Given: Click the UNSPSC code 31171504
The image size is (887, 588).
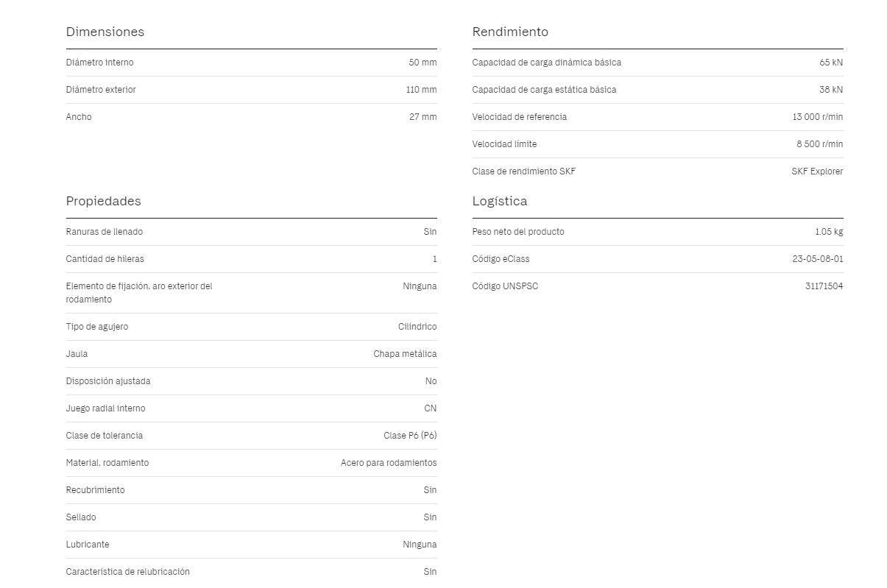Looking at the screenshot, I should (824, 286).
